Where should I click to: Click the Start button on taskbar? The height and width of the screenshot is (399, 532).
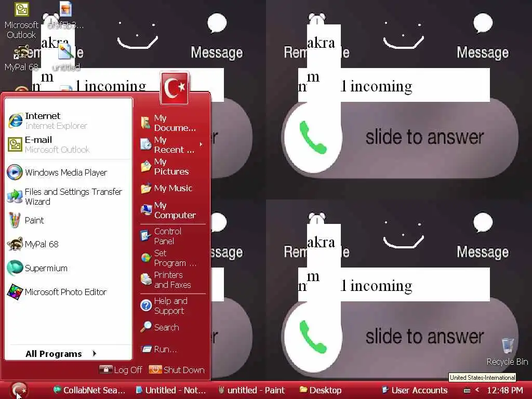click(19, 390)
